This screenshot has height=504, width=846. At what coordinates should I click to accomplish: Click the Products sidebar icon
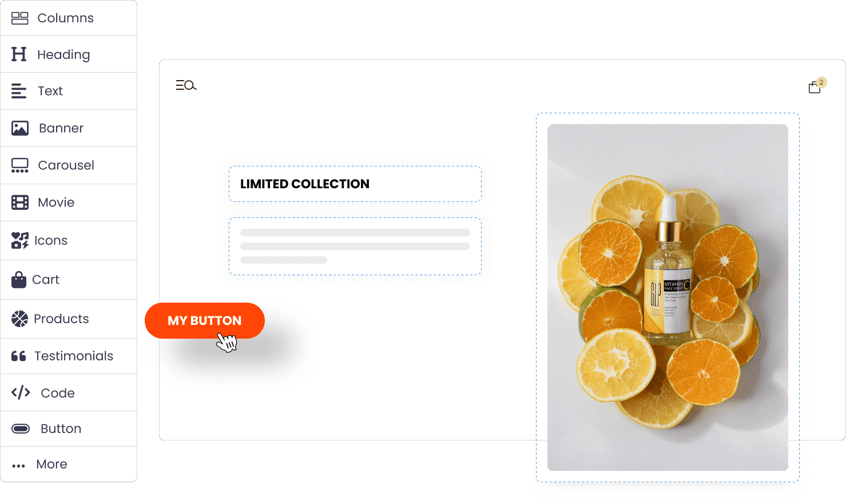[x=19, y=319]
